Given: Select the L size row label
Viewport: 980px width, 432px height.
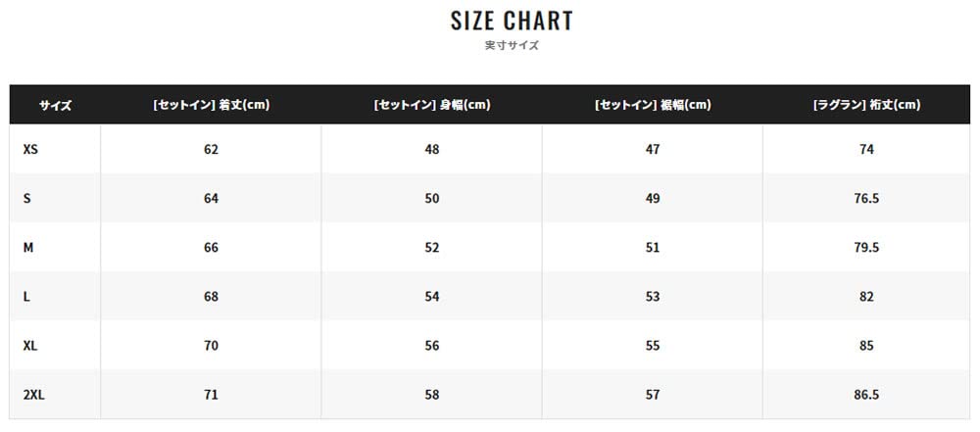Looking at the screenshot, I should [x=26, y=296].
